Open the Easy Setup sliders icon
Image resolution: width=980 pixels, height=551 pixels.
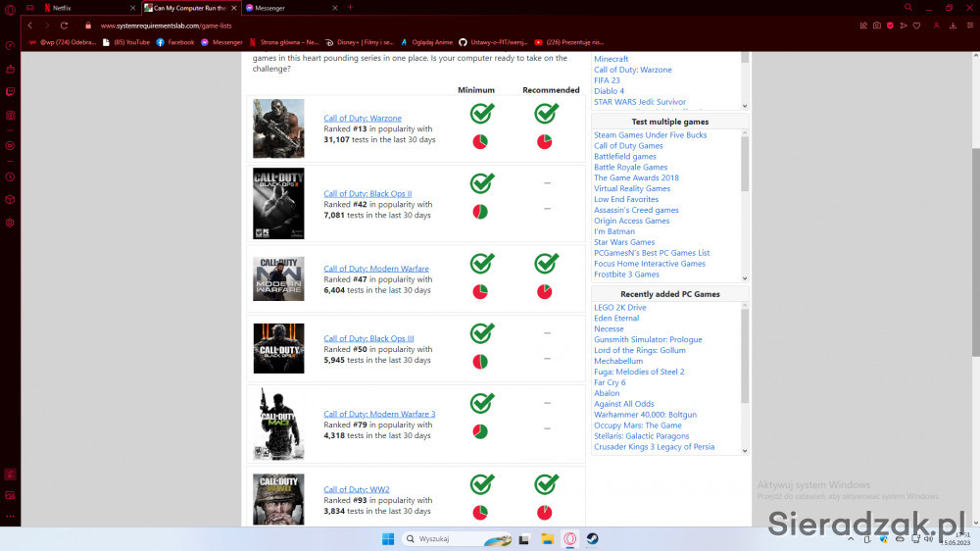[970, 25]
